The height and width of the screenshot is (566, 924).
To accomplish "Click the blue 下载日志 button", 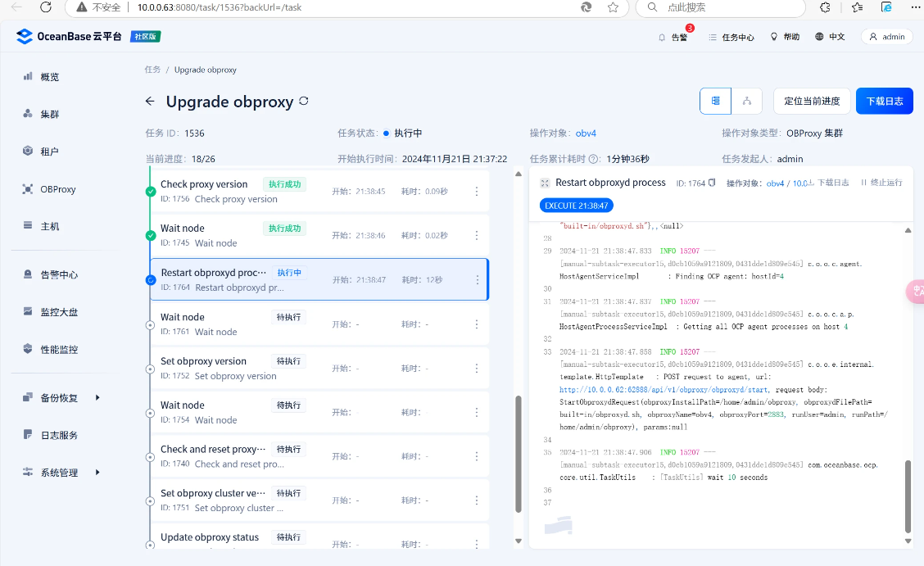I will click(884, 101).
